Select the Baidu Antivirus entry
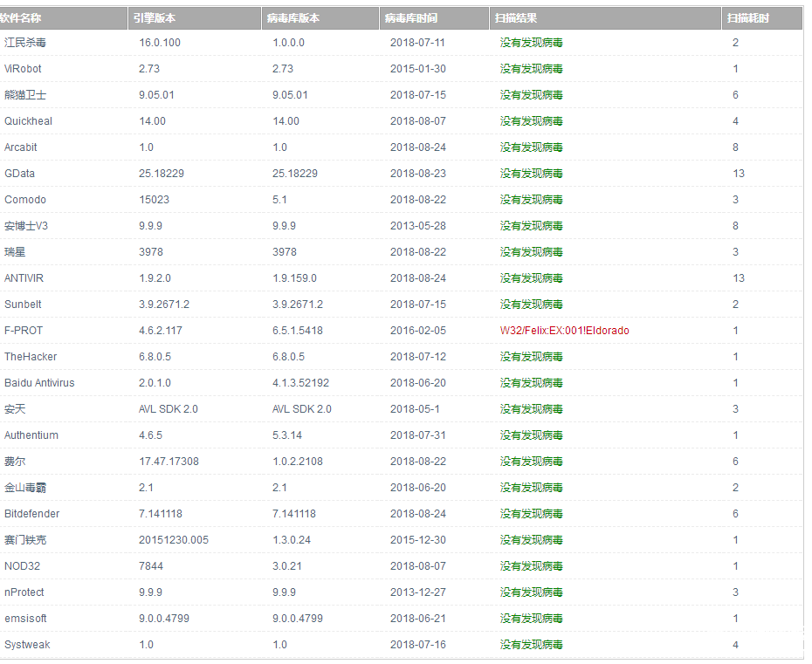Screen dimensions: 812x664 click(x=39, y=383)
